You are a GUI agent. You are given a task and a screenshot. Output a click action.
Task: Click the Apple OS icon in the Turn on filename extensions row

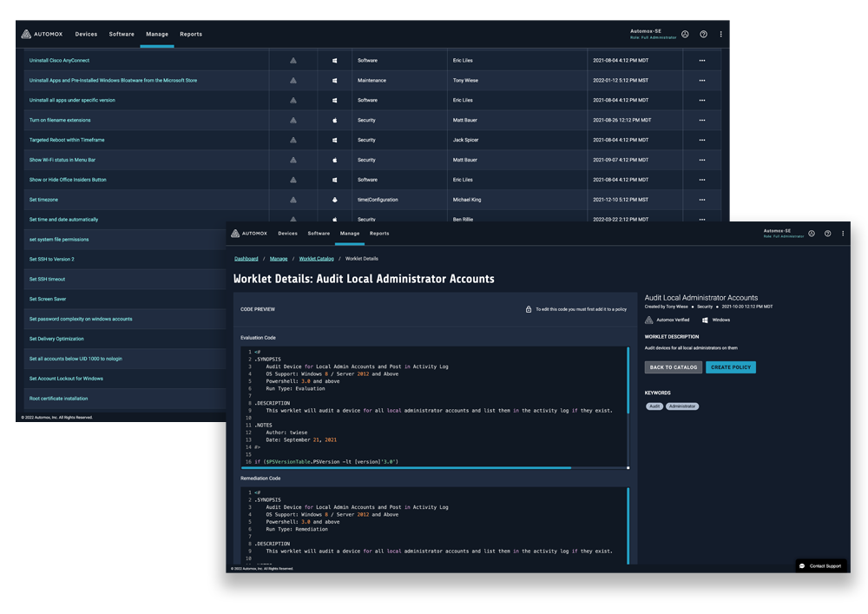(x=334, y=120)
